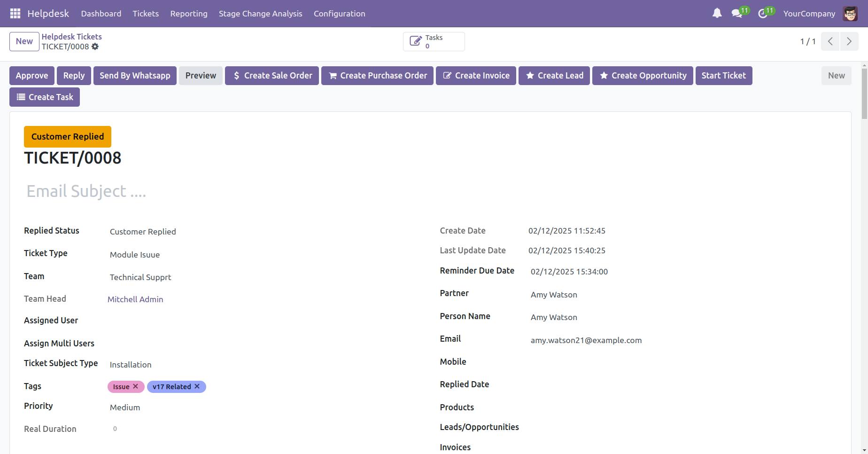The image size is (868, 454).
Task: Click the user avatar picture
Action: [x=850, y=14]
